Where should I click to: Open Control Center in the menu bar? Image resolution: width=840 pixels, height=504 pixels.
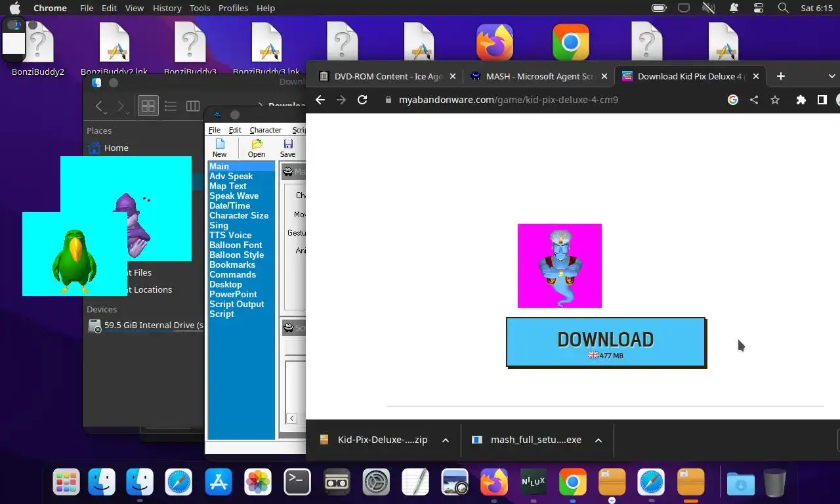pyautogui.click(x=759, y=8)
